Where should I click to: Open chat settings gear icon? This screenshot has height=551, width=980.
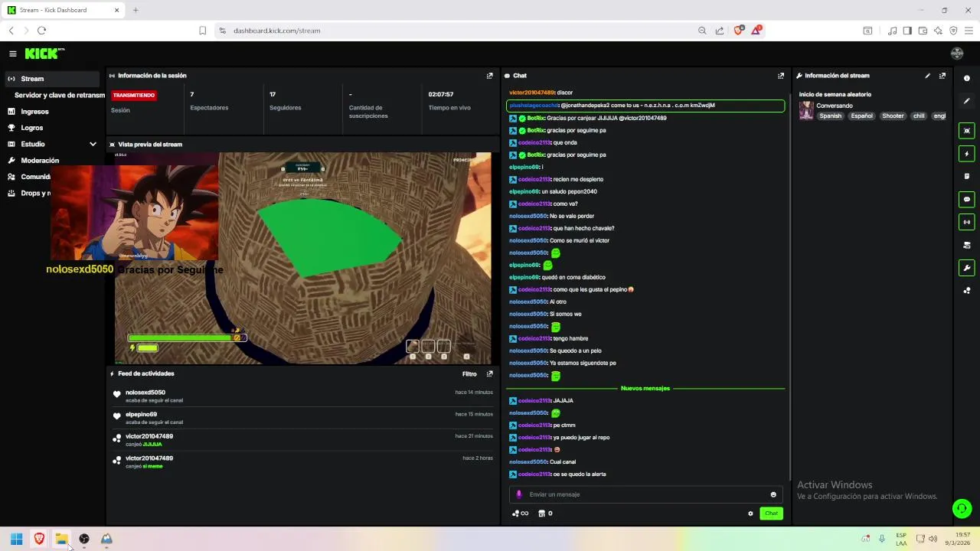tap(750, 514)
